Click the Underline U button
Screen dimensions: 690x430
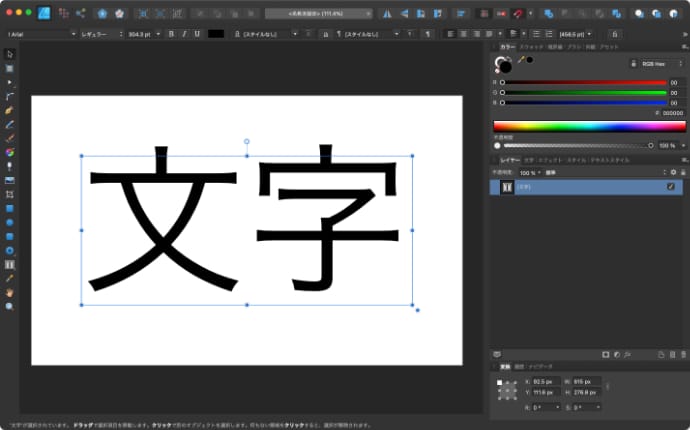[197, 34]
